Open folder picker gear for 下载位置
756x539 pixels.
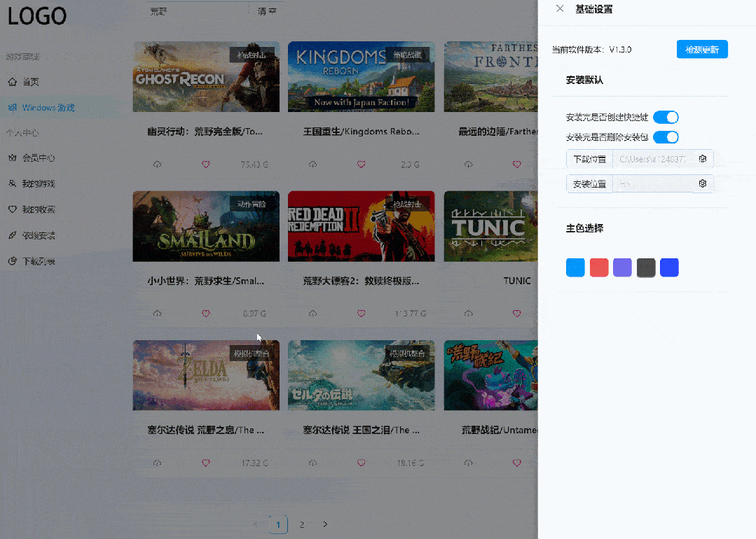point(703,158)
